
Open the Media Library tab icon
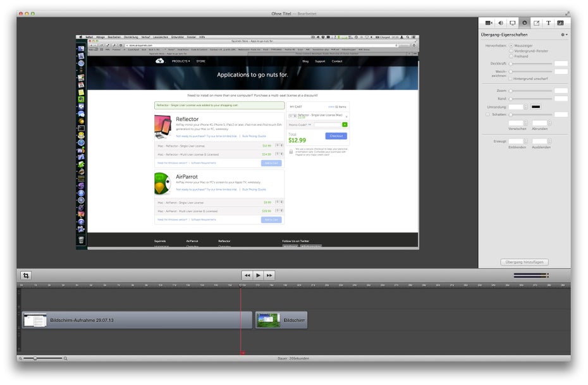pyautogui.click(x=561, y=23)
